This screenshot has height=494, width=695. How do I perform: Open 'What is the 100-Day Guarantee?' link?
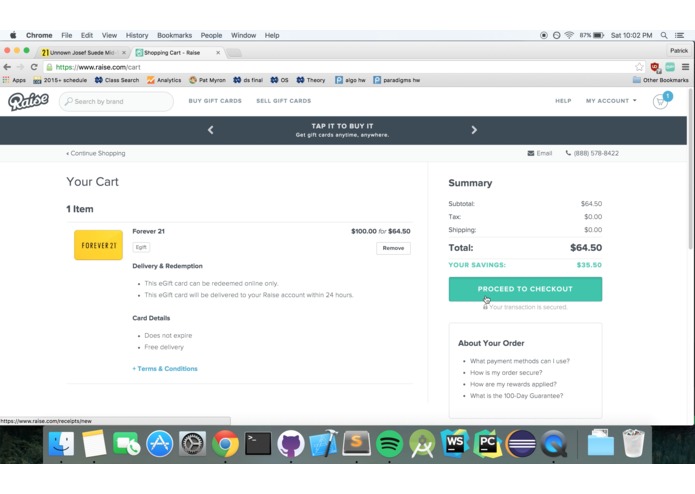coord(516,396)
